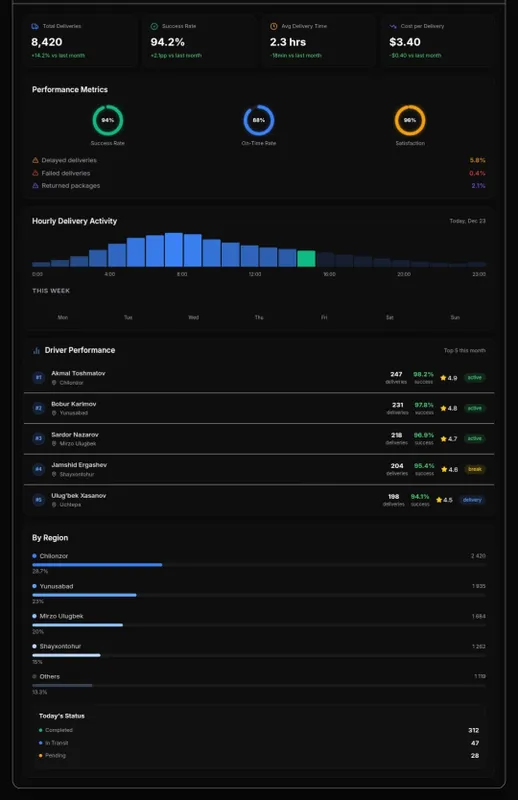Click the tallest bar near 8:00
518x800 pixels.
[174, 250]
